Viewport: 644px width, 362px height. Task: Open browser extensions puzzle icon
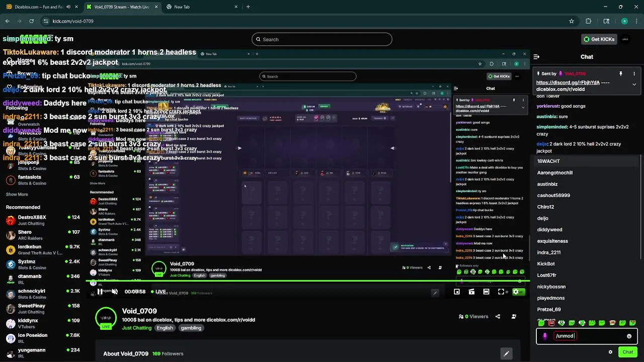589,21
